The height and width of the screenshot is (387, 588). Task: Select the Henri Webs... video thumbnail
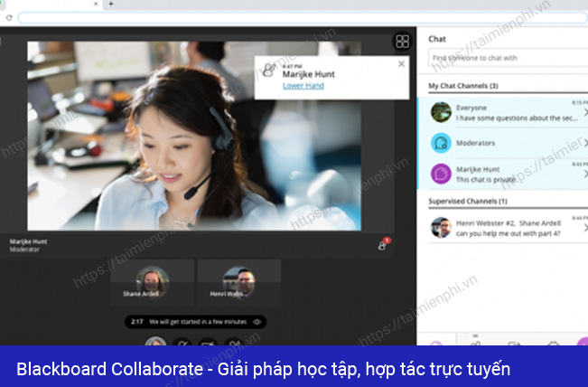pos(238,283)
